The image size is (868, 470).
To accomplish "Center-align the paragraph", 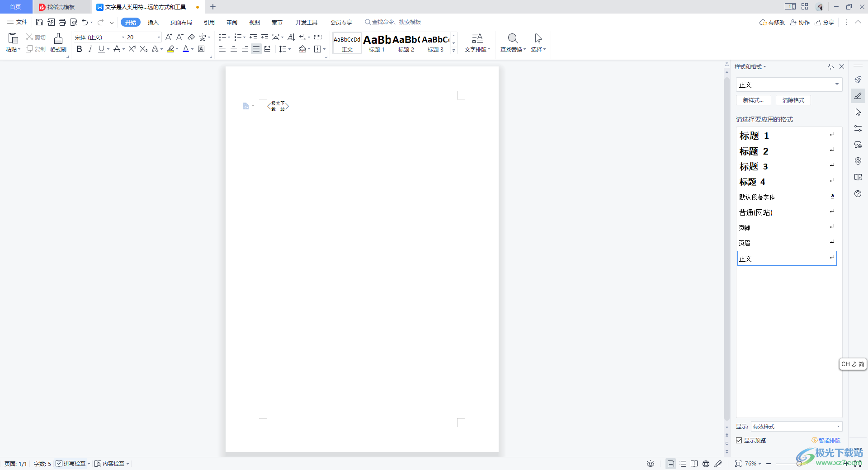I will coord(234,49).
